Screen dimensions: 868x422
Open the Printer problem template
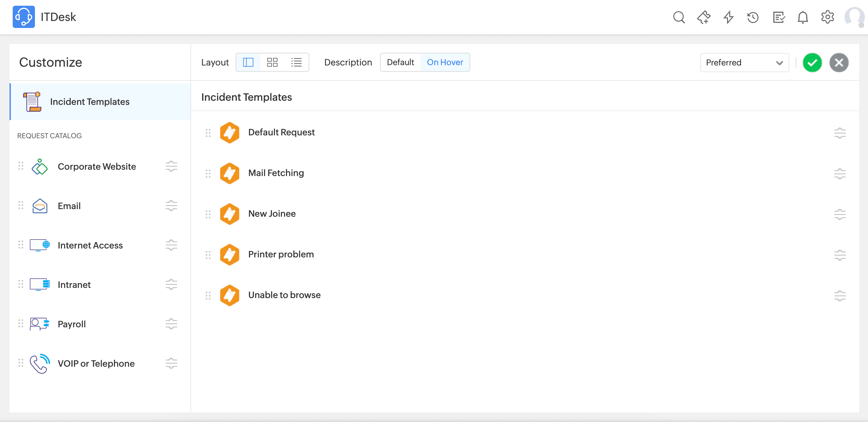click(281, 254)
